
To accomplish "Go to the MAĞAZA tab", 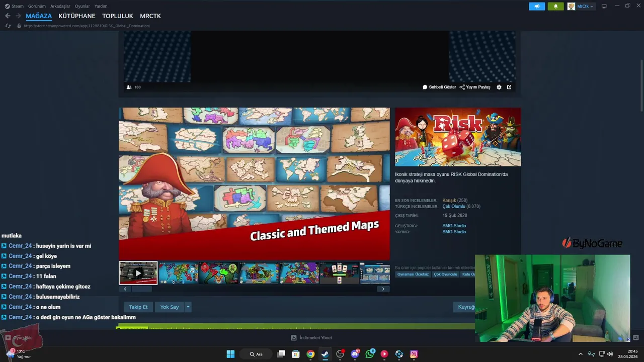I will click(x=39, y=16).
